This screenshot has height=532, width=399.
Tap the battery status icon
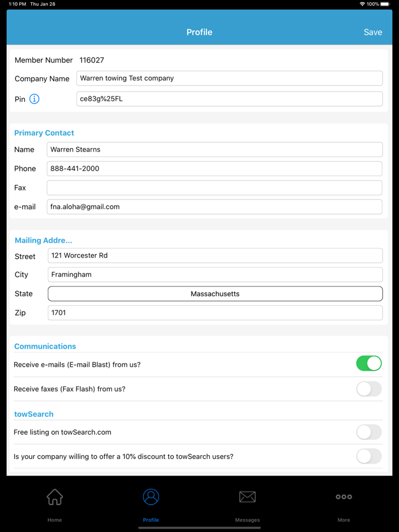coord(386,4)
